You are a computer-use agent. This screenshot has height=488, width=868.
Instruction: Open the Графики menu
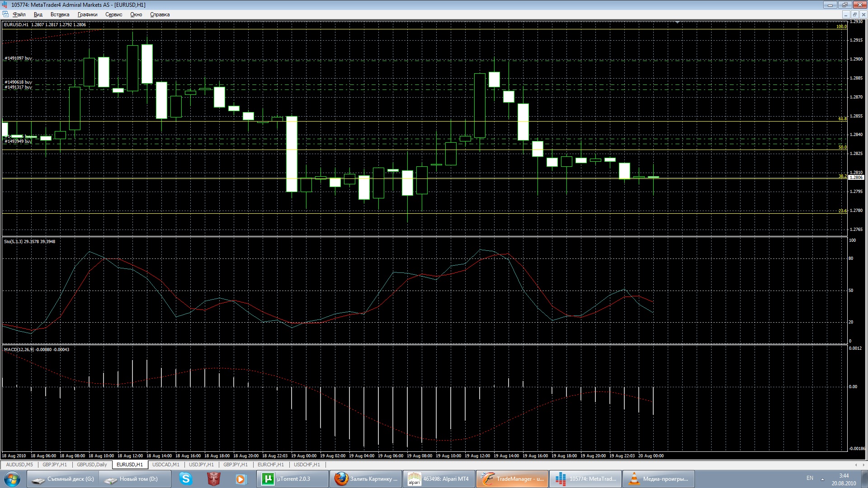pyautogui.click(x=87, y=14)
